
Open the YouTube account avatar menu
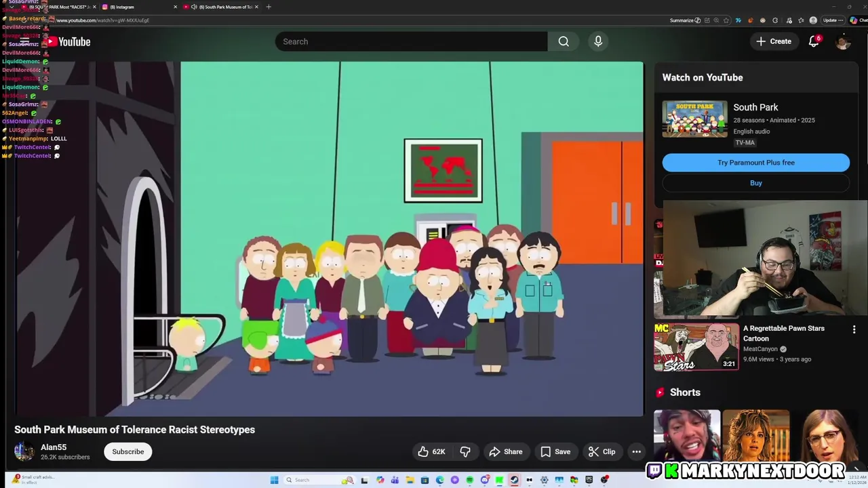click(843, 41)
